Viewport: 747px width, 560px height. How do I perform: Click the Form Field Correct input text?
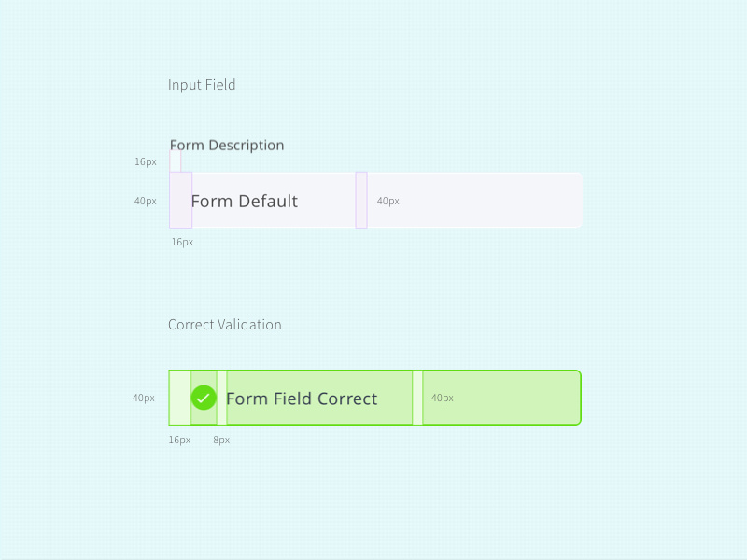point(302,399)
